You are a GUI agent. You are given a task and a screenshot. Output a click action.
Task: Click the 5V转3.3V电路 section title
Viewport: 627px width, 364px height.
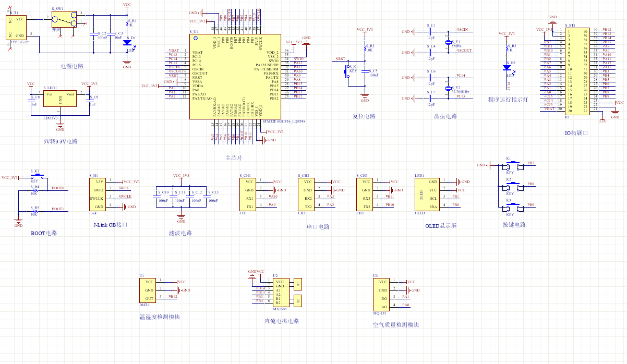click(x=59, y=141)
